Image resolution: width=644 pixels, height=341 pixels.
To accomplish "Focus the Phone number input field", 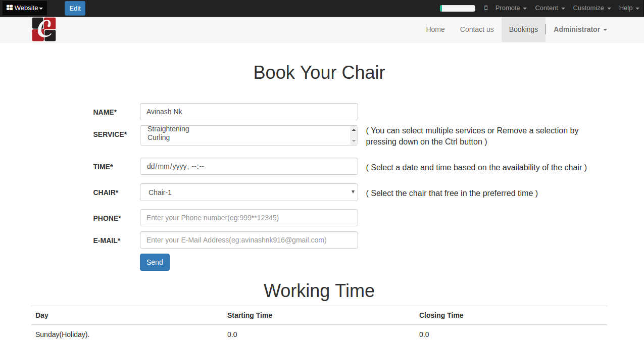I will (249, 218).
